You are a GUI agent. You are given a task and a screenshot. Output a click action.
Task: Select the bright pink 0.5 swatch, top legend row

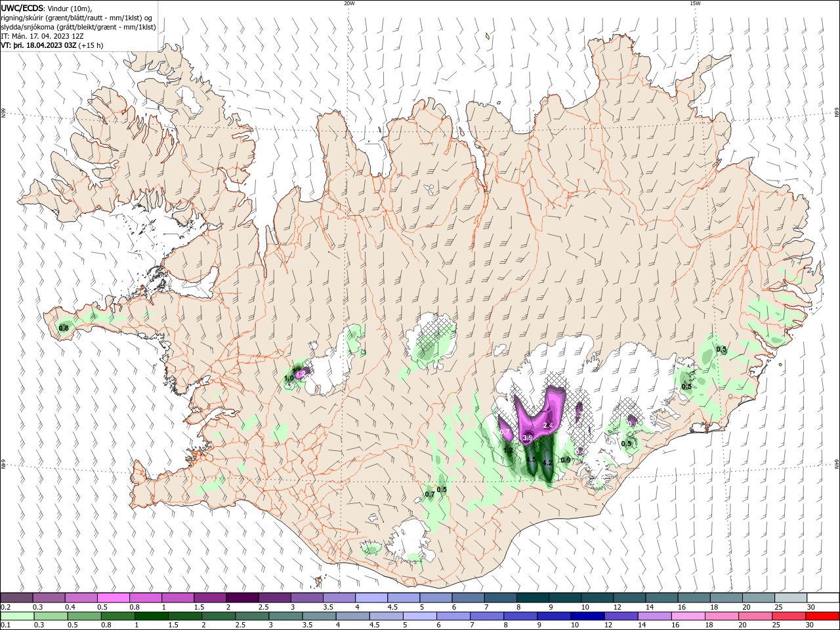click(x=113, y=598)
